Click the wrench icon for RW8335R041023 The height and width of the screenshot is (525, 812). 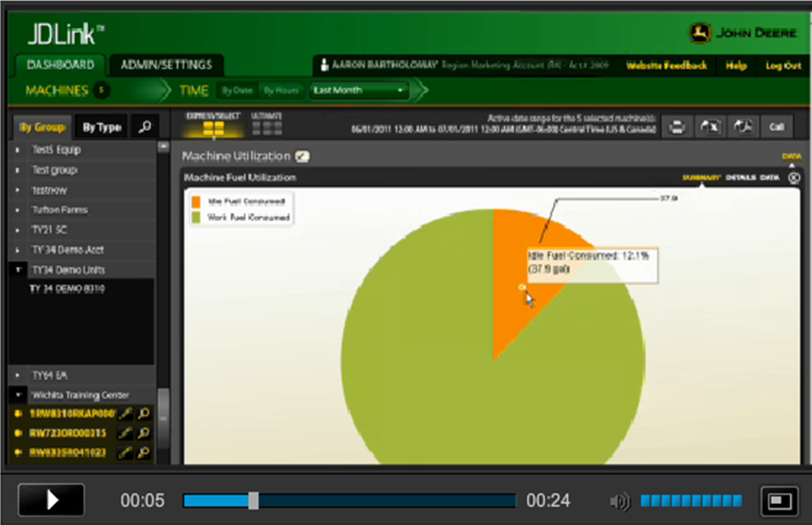click(x=125, y=452)
